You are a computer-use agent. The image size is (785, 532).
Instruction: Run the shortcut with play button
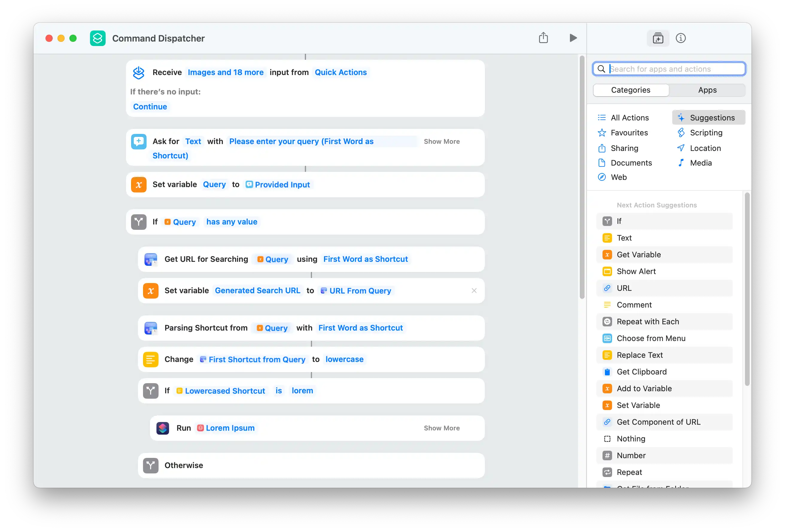coord(573,38)
